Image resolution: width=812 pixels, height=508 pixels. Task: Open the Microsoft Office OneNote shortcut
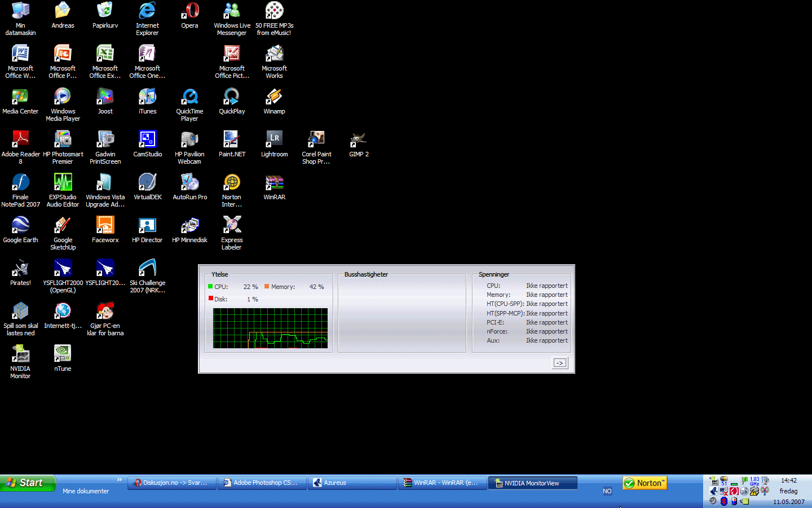147,62
